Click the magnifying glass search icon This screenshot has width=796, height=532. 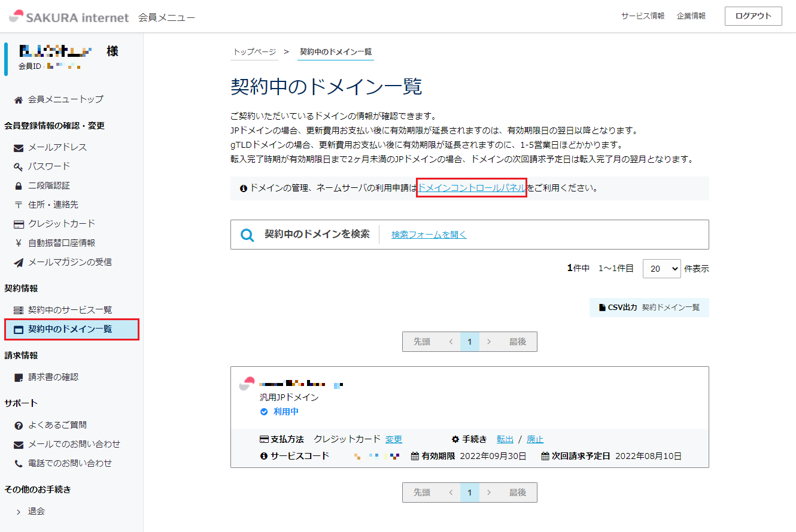pyautogui.click(x=247, y=235)
